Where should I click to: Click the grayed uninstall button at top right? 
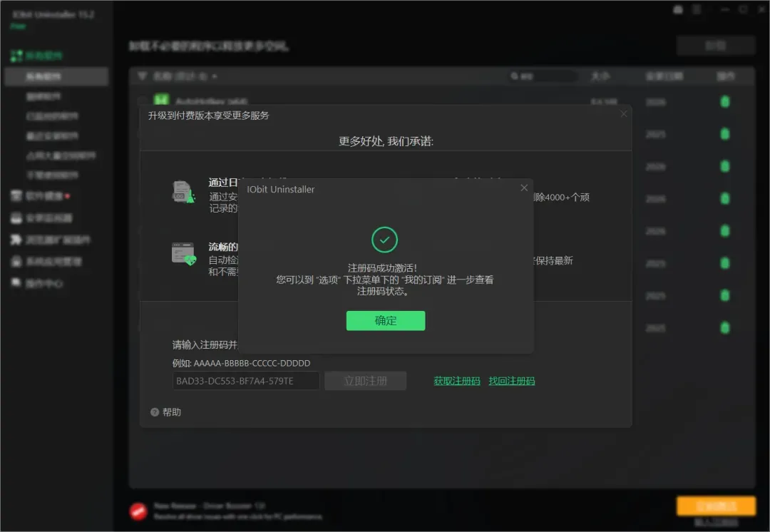pyautogui.click(x=716, y=46)
